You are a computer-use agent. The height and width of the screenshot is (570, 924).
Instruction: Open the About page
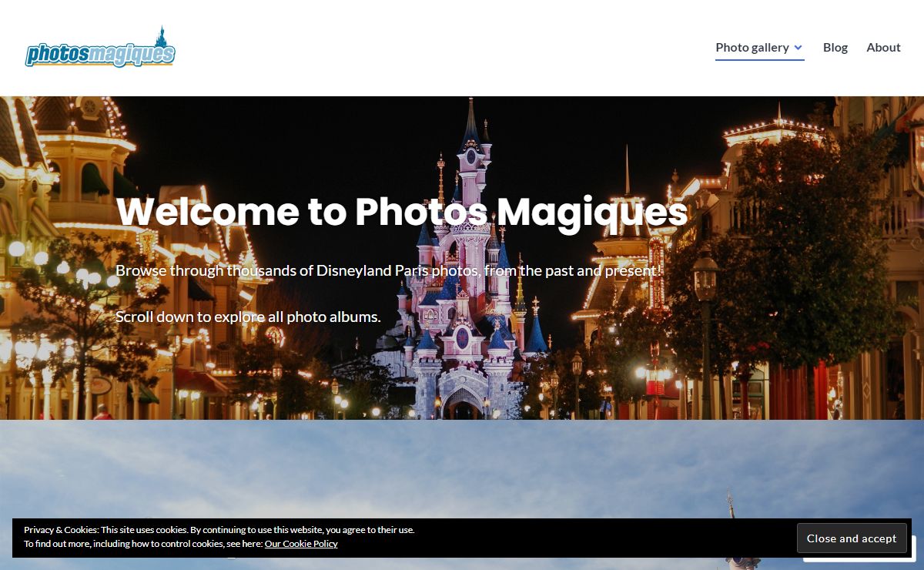(x=883, y=48)
